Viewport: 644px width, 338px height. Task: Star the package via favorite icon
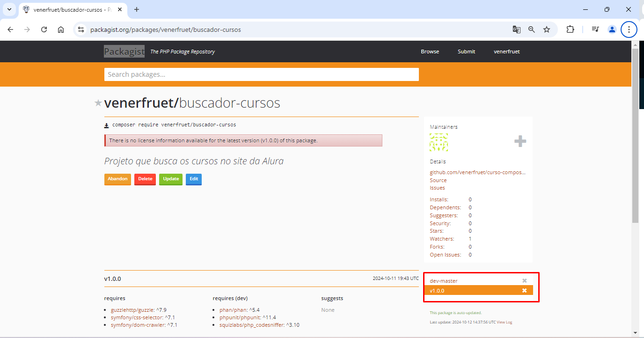pos(98,103)
